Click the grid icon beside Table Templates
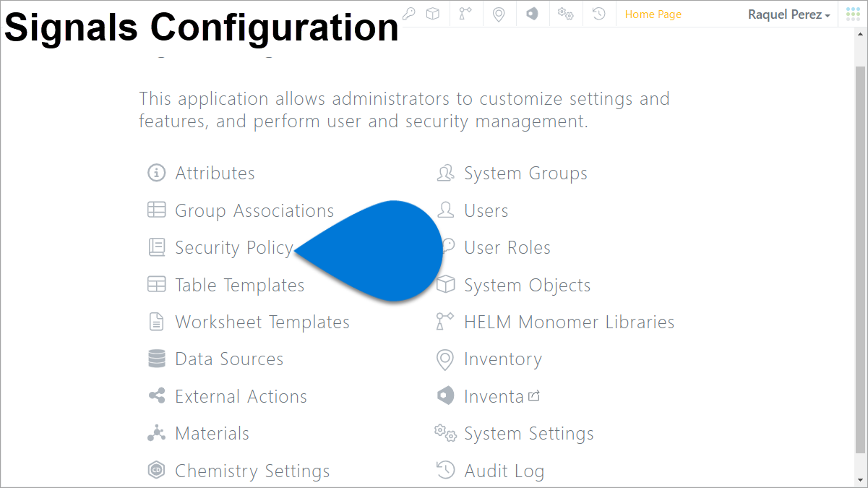Image resolution: width=868 pixels, height=488 pixels. point(156,284)
